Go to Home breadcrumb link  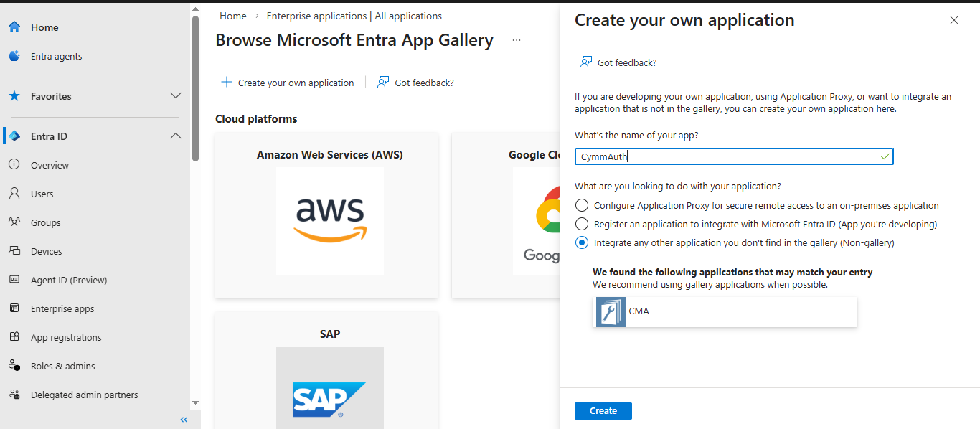tap(233, 16)
